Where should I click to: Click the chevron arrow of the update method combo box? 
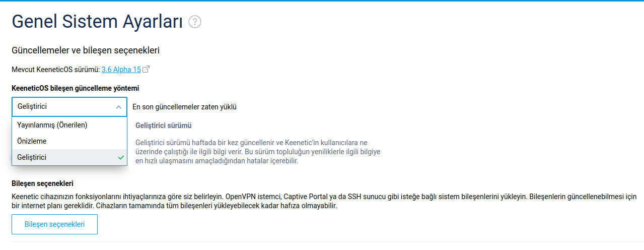click(x=118, y=107)
